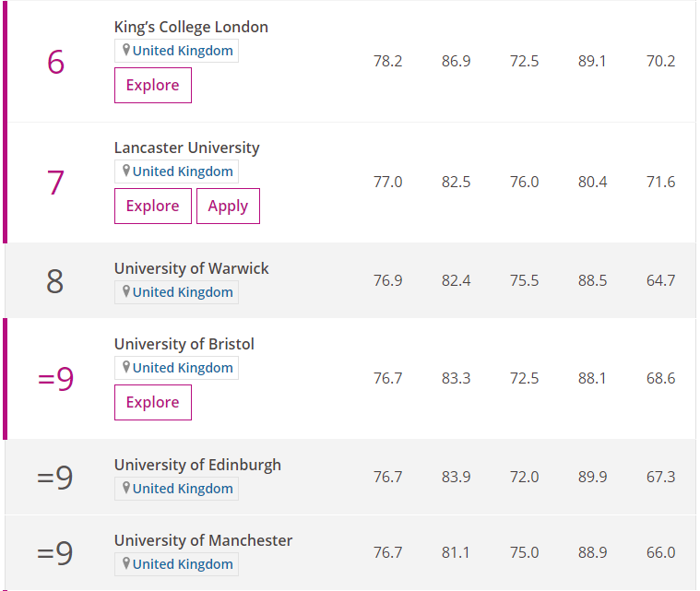Open the University of Manchester title link
This screenshot has width=700, height=591.
point(203,540)
